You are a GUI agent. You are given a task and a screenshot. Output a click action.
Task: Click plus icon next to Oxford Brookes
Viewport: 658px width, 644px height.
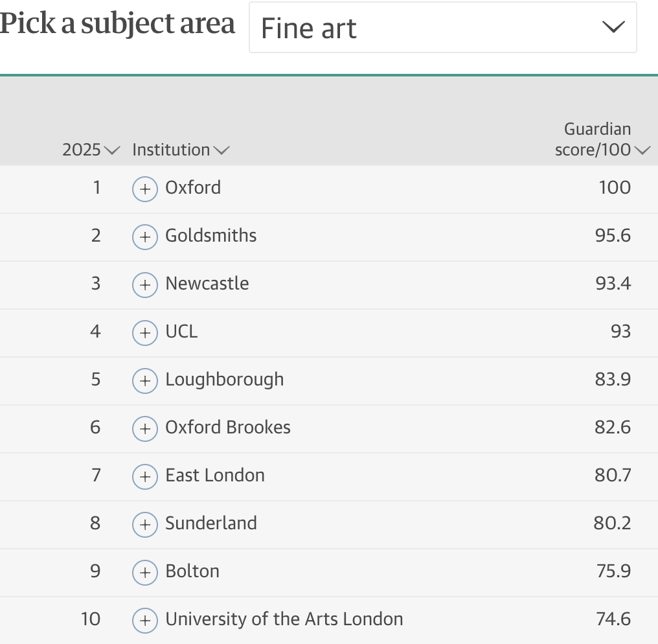145,428
